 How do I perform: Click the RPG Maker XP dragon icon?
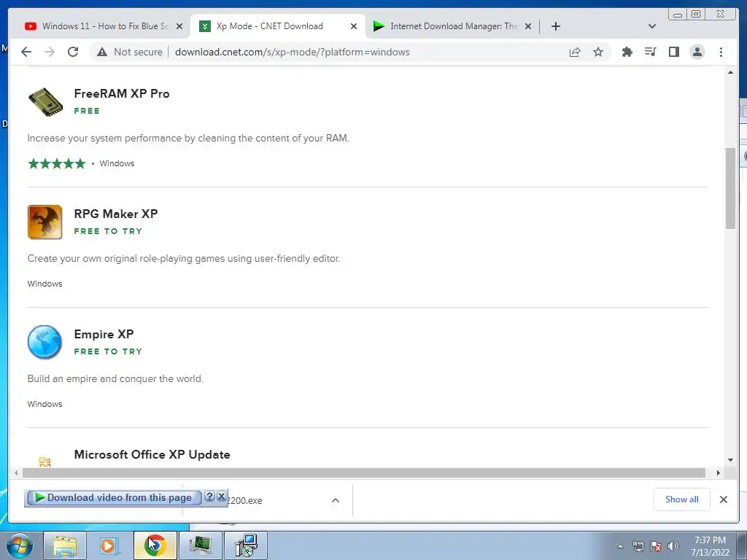(44, 222)
